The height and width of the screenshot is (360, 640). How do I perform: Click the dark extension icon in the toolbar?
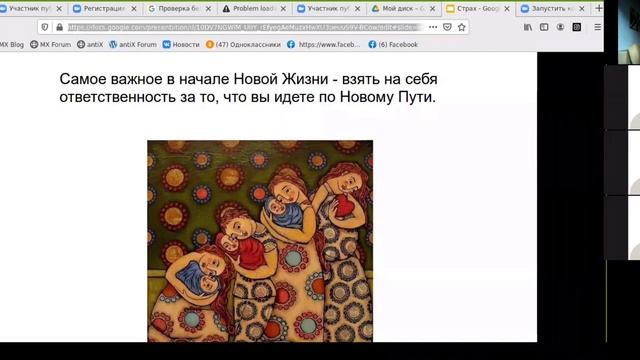click(577, 27)
